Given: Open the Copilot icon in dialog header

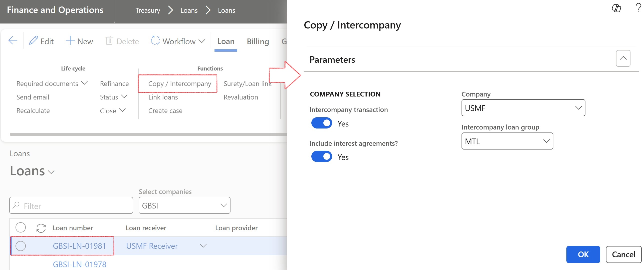Looking at the screenshot, I should [x=616, y=8].
